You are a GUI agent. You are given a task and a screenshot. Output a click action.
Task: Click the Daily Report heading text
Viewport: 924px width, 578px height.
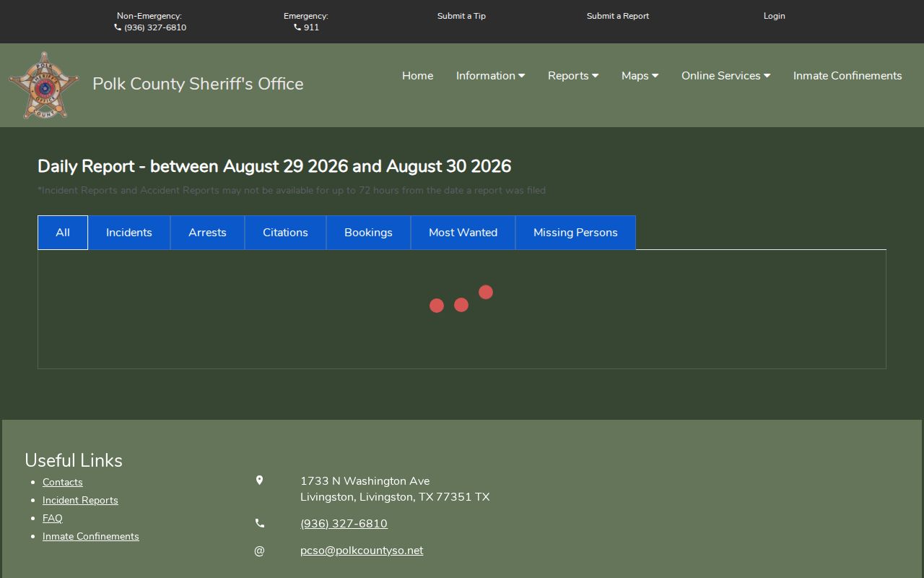click(274, 166)
